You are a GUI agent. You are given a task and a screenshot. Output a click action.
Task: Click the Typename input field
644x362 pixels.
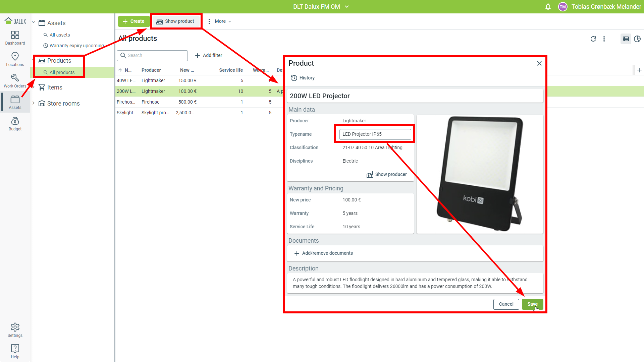pos(375,134)
